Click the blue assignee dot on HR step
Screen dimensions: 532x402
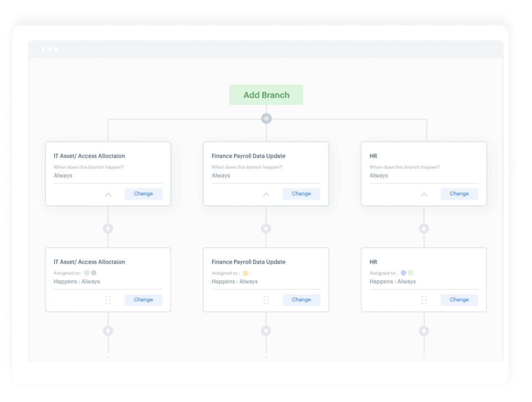click(403, 273)
